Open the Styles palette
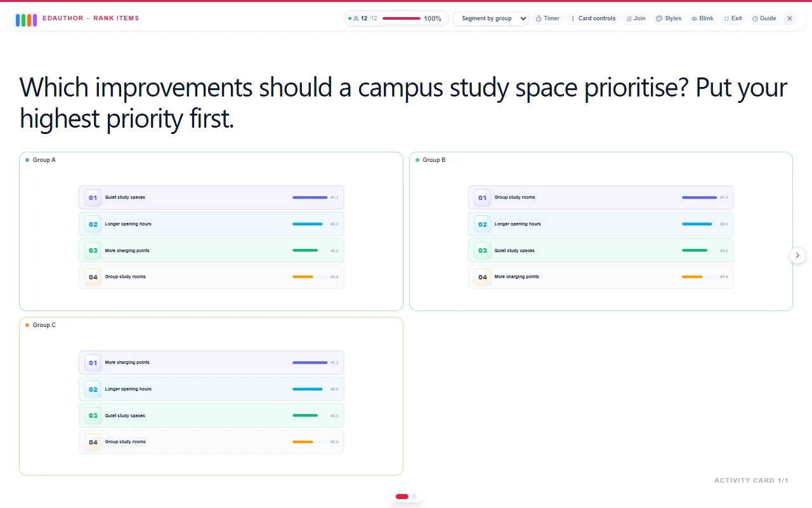The height and width of the screenshot is (508, 812). point(669,18)
